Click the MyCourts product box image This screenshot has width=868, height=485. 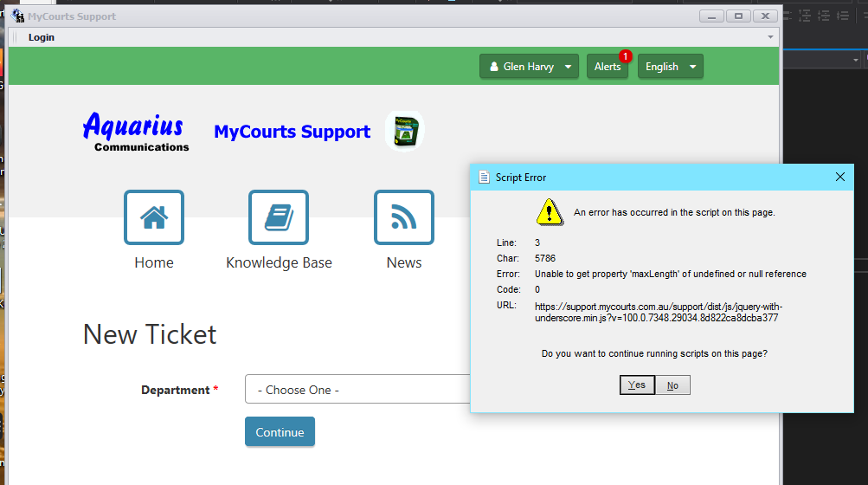(x=404, y=132)
